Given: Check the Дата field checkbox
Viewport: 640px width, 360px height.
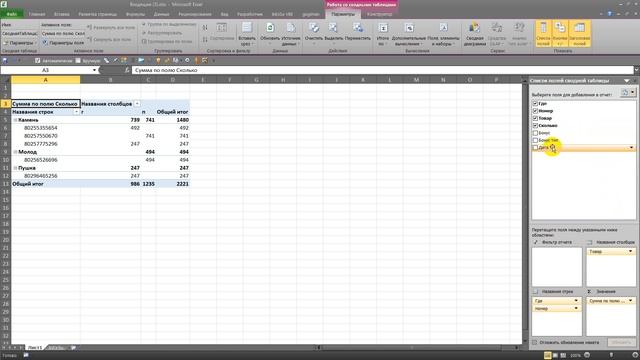Looking at the screenshot, I should [535, 148].
